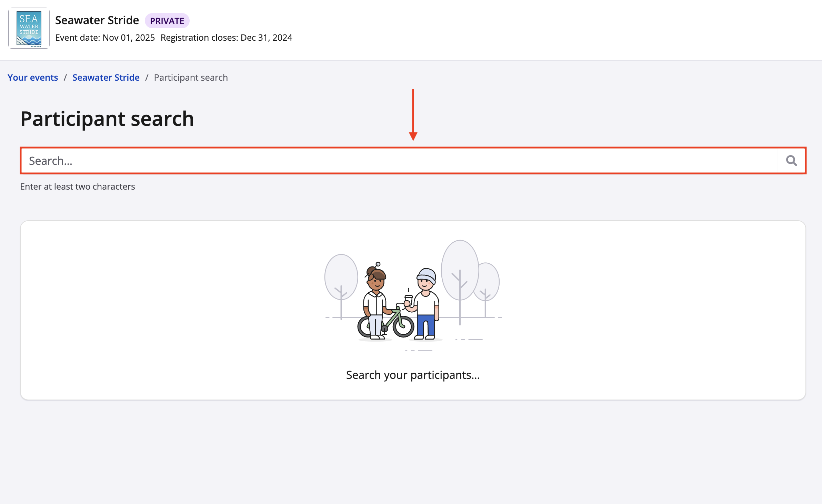
Task: Go to Seawater Stride breadcrumb link
Action: 106,78
